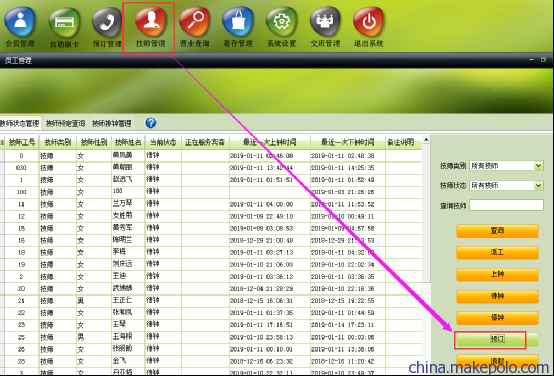Switch to the 技师预定查询 tab
The width and height of the screenshot is (554, 376).
[x=65, y=123]
